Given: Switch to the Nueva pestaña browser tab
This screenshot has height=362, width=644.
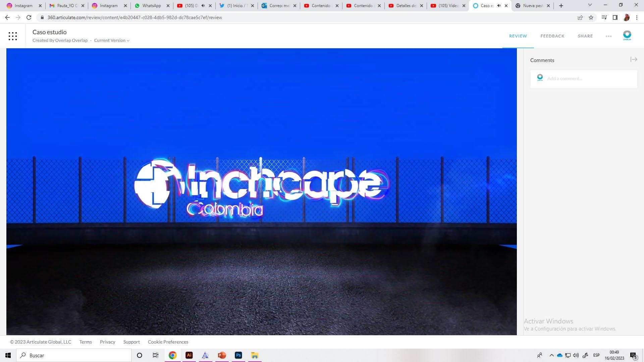Looking at the screenshot, I should [x=533, y=6].
